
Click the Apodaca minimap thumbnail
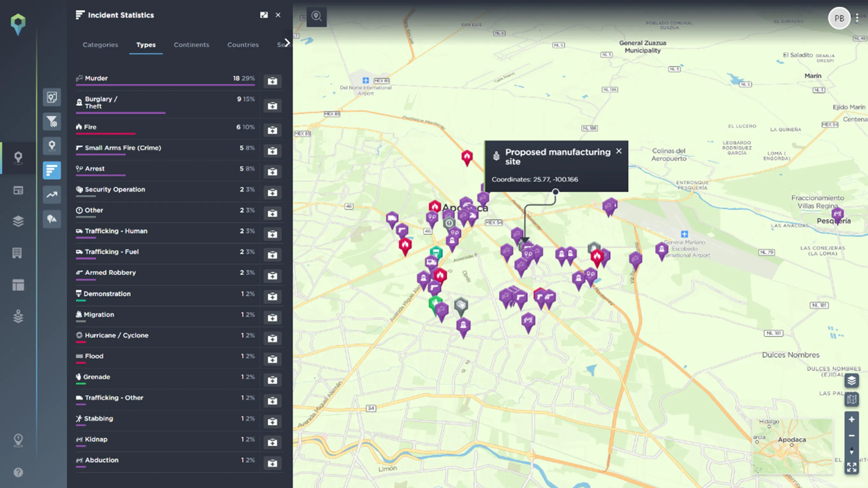(792, 445)
